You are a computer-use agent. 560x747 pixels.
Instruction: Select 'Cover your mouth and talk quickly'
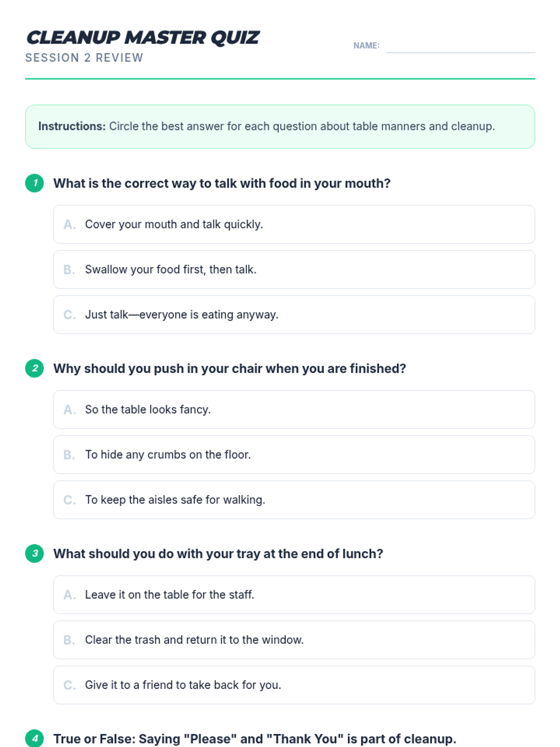click(x=294, y=225)
